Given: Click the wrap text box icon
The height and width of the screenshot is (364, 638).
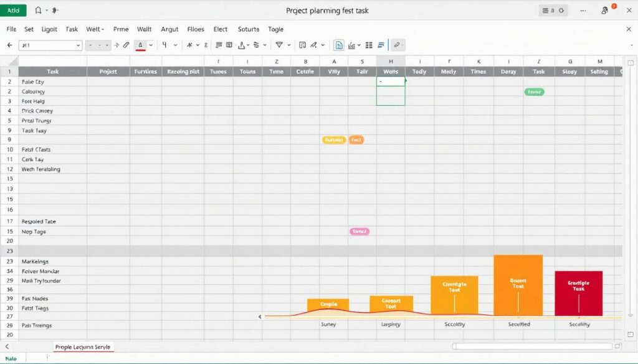Looking at the screenshot, I should click(229, 45).
